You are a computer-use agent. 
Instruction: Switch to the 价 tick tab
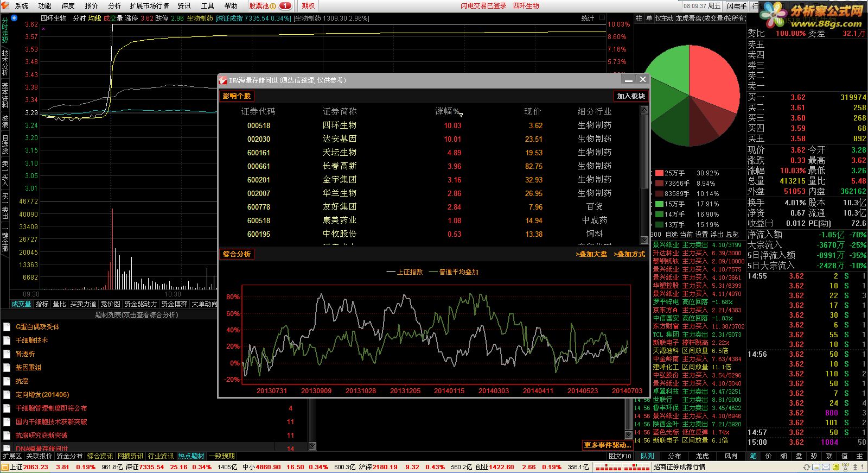768,456
